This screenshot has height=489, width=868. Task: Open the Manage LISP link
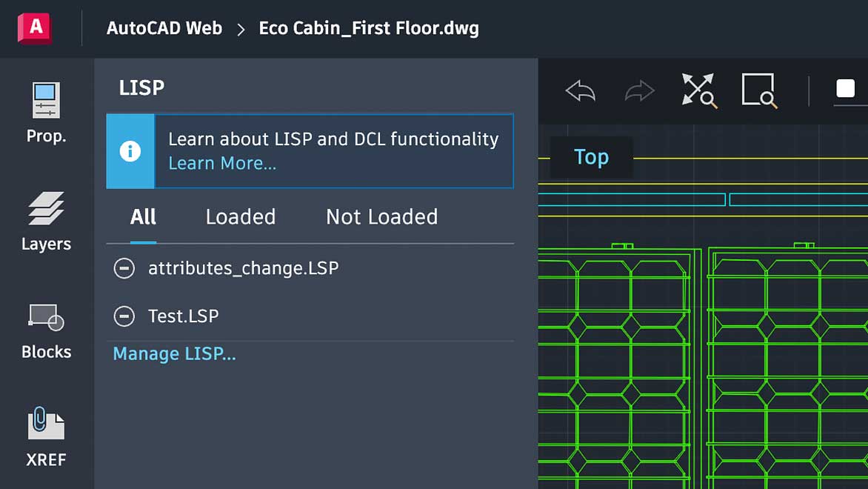coord(174,353)
